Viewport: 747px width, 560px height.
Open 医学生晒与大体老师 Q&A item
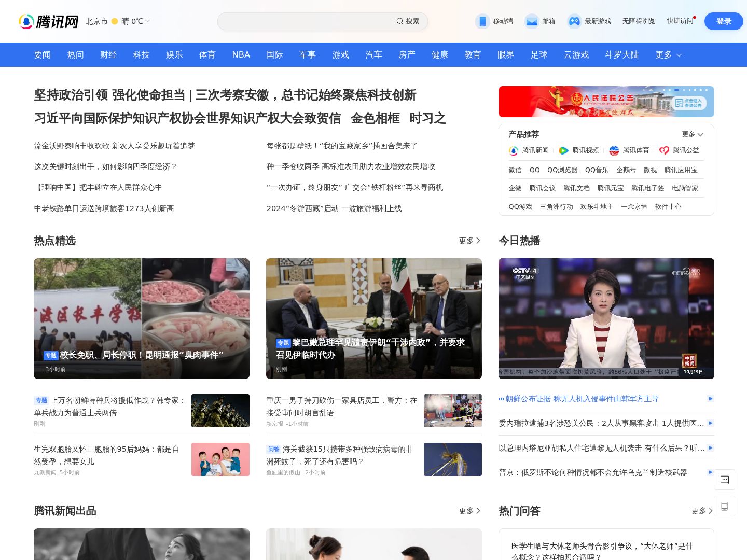pyautogui.click(x=602, y=551)
